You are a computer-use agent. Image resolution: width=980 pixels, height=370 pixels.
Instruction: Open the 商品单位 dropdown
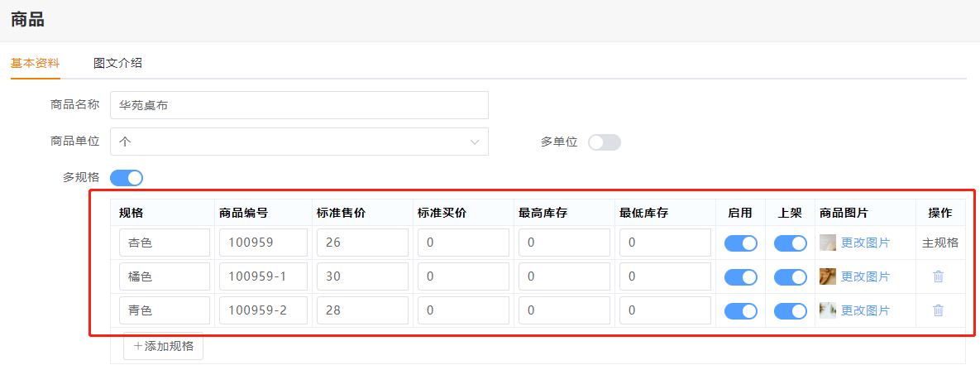click(299, 142)
